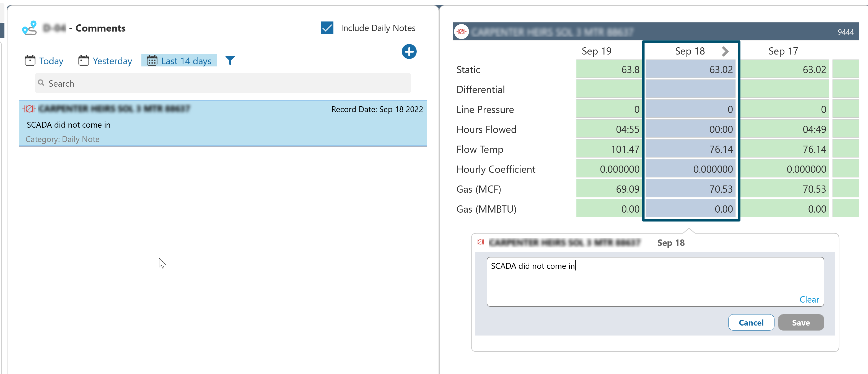
Task: Focus the Search comments field
Action: 222,83
